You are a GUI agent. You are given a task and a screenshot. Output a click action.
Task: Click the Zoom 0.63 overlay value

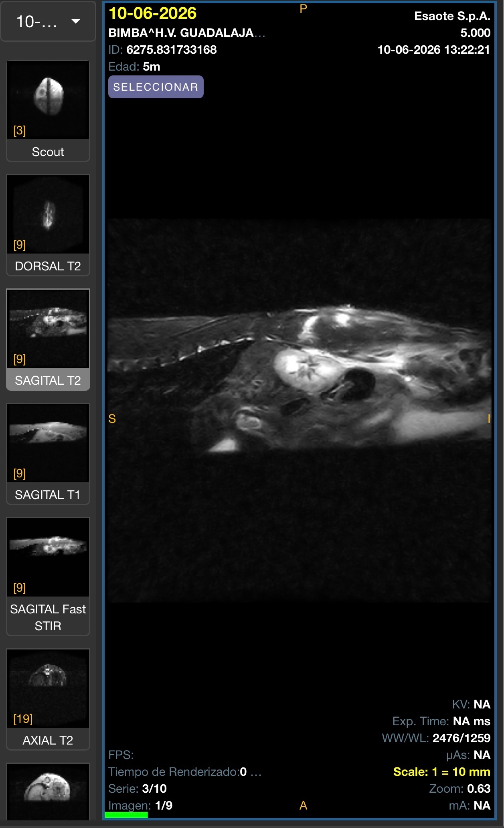tap(460, 789)
